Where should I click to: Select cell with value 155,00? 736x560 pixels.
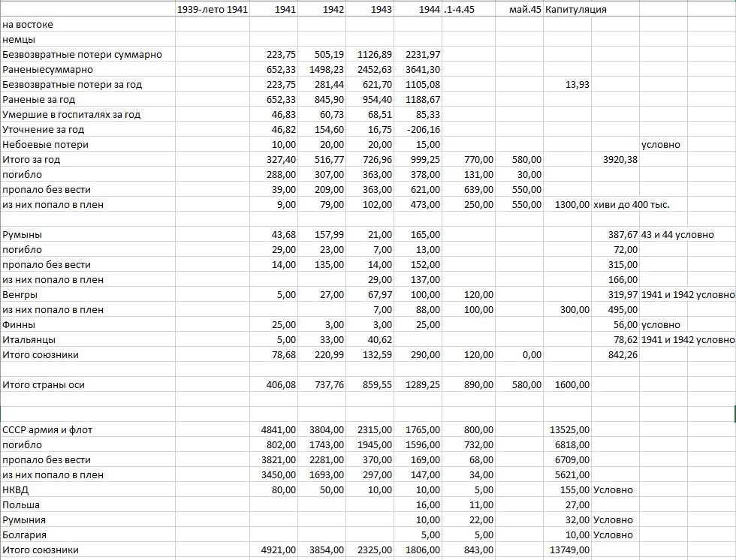pos(567,489)
